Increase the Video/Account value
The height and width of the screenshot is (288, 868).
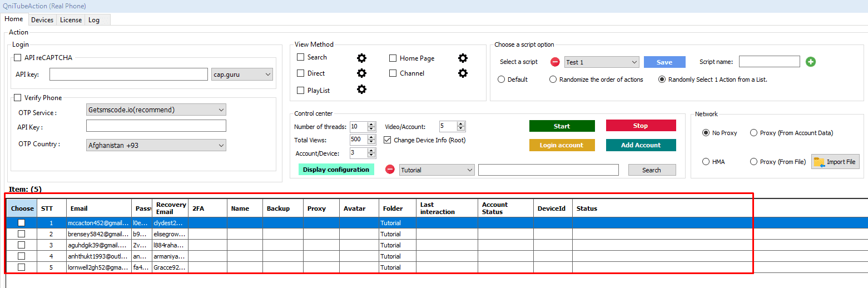click(460, 124)
